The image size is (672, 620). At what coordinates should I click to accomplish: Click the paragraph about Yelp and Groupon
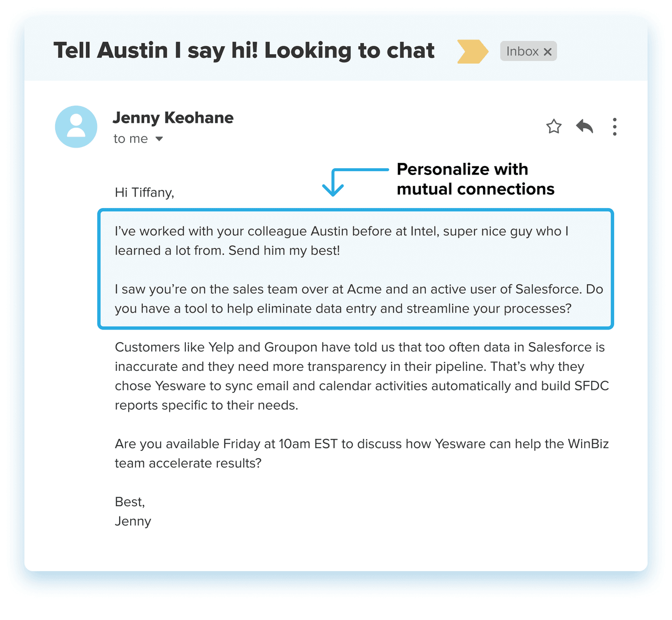(361, 376)
